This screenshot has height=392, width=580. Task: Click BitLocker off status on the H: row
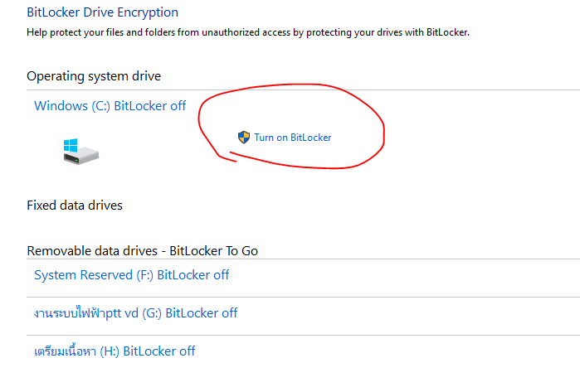click(x=158, y=351)
